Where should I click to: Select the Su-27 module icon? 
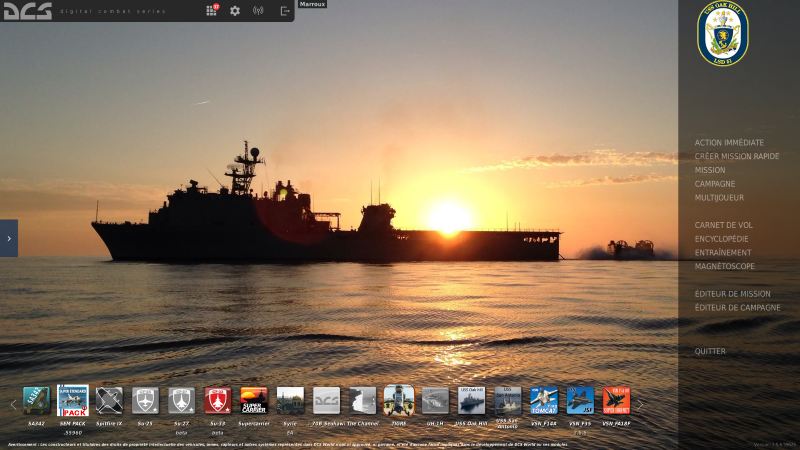point(182,401)
